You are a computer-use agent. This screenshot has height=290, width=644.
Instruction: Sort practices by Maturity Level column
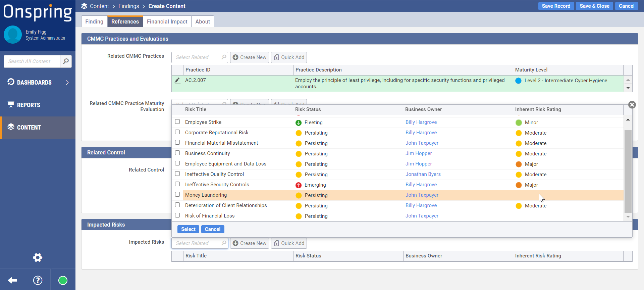(x=568, y=70)
